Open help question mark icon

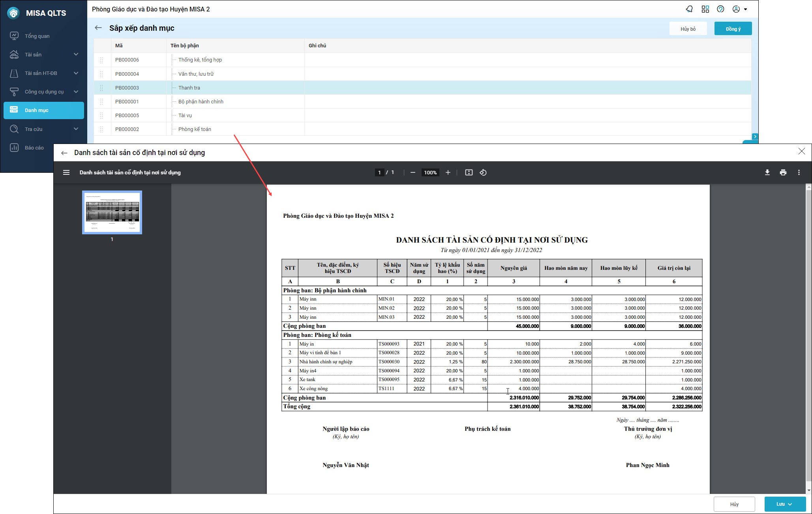click(720, 9)
